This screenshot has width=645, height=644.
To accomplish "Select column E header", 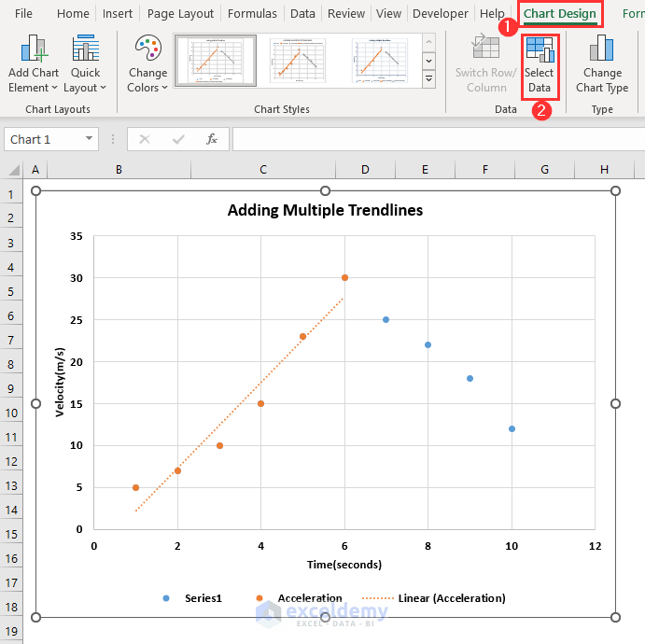I will tap(425, 170).
